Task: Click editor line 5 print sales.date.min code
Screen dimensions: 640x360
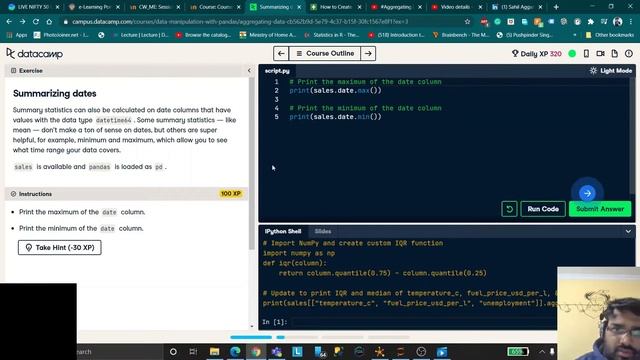Action: (x=335, y=117)
